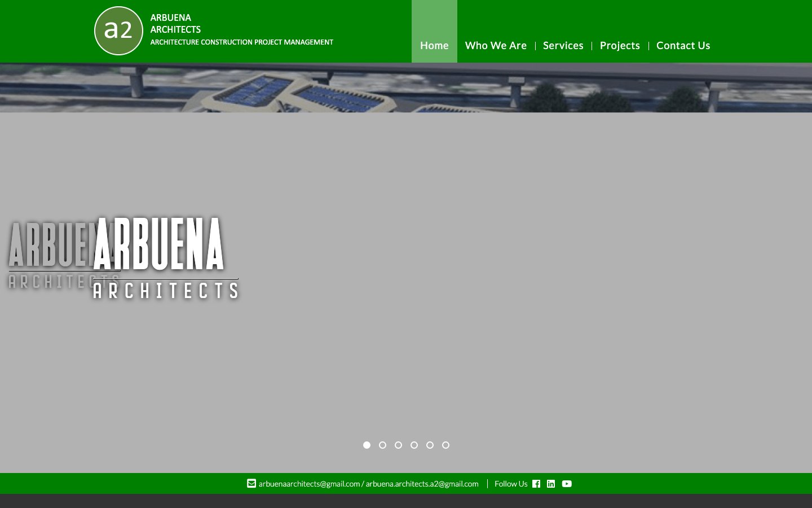Select the third slideshow dot
The height and width of the screenshot is (508, 812).
[398, 445]
